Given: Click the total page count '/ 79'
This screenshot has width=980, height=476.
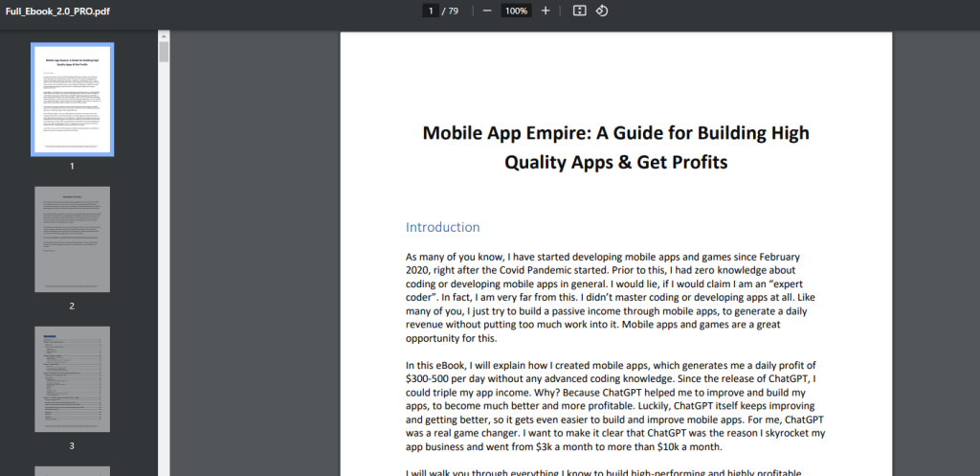Looking at the screenshot, I should coord(451,11).
